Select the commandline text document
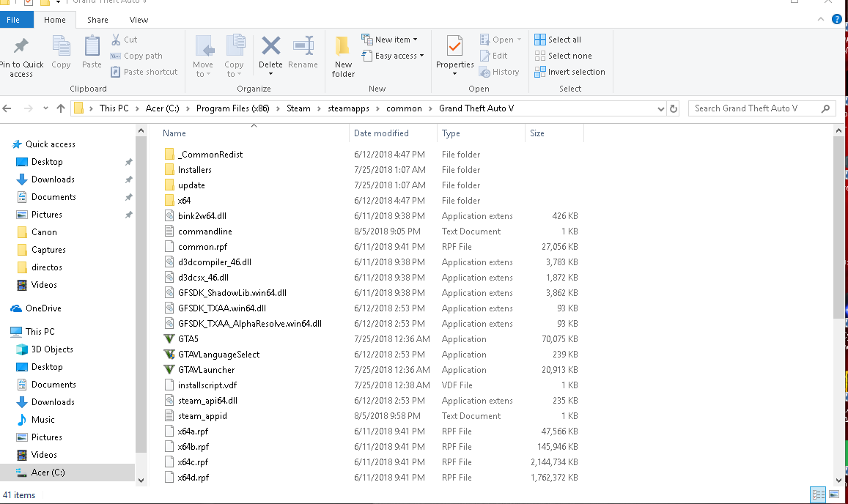 [204, 231]
